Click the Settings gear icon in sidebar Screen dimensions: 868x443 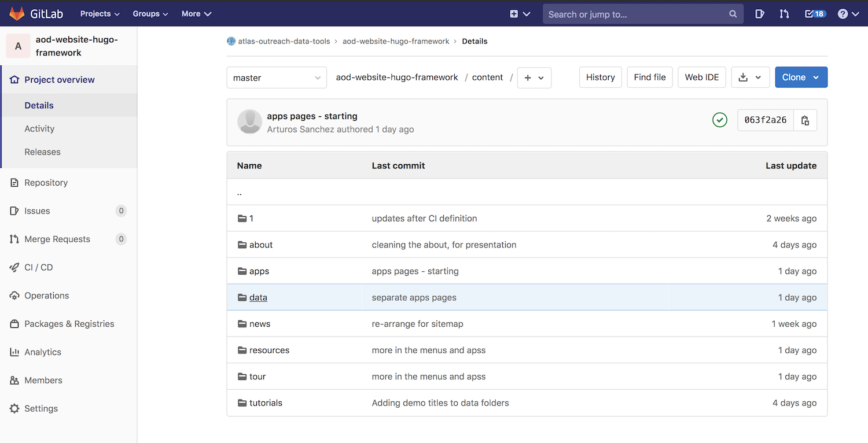pyautogui.click(x=14, y=409)
